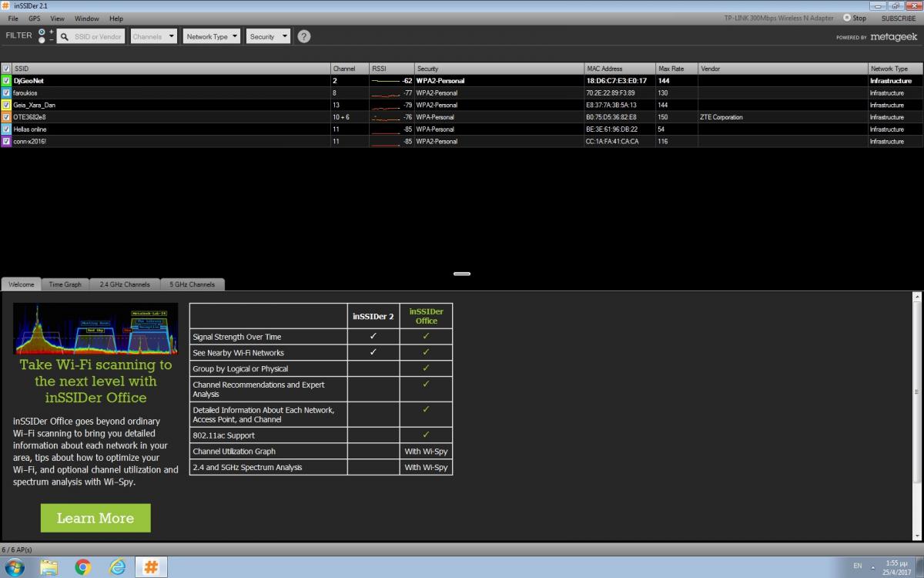
Task: Uncheck the OTE3682e8 network checkbox
Action: (x=6, y=117)
